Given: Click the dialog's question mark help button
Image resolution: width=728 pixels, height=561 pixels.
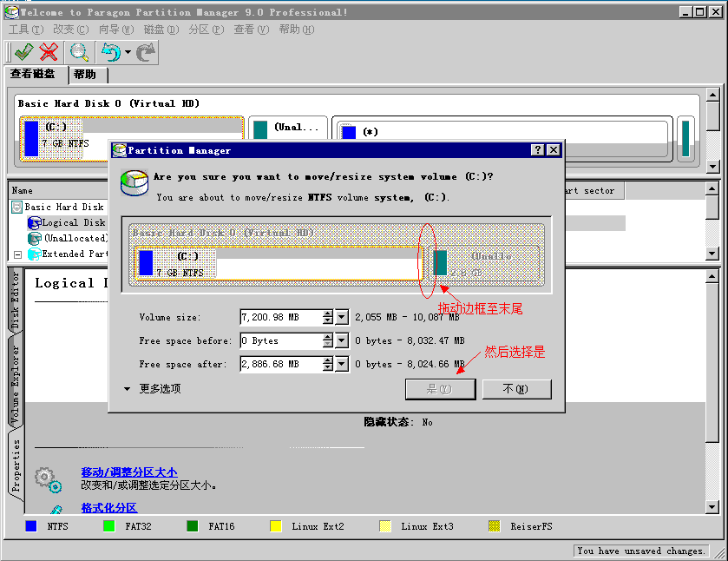Looking at the screenshot, I should point(538,150).
